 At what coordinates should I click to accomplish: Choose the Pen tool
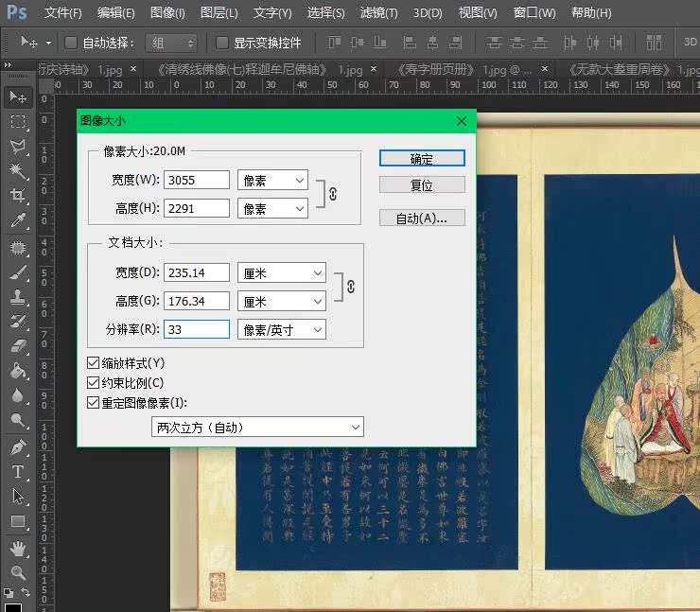pos(18,446)
